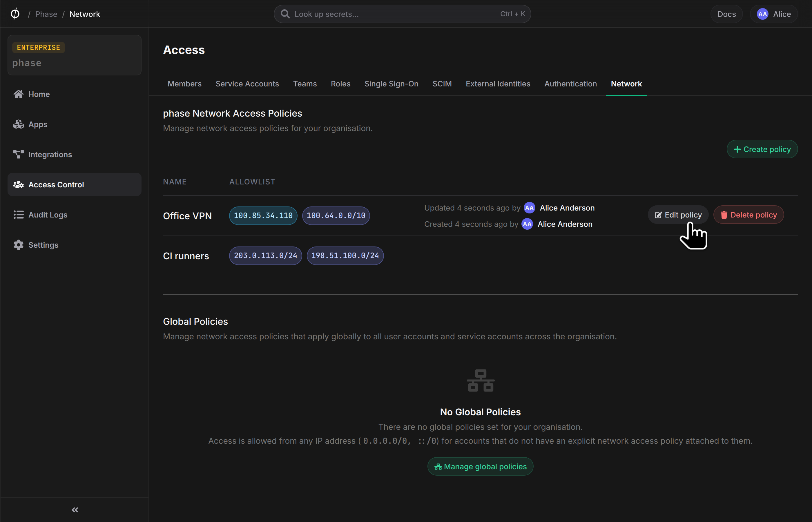Click the network icon above No Global Policies
Viewport: 812px width, 522px height.
tap(480, 380)
